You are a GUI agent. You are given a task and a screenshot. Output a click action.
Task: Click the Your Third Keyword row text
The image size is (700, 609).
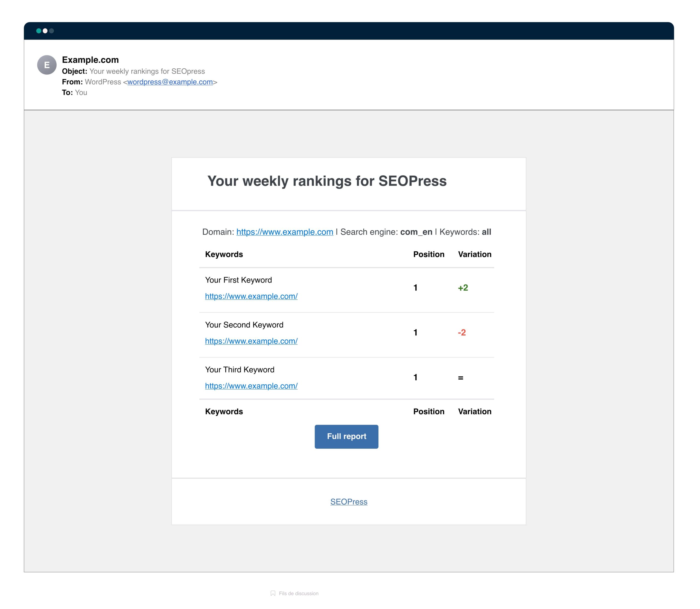pyautogui.click(x=240, y=370)
